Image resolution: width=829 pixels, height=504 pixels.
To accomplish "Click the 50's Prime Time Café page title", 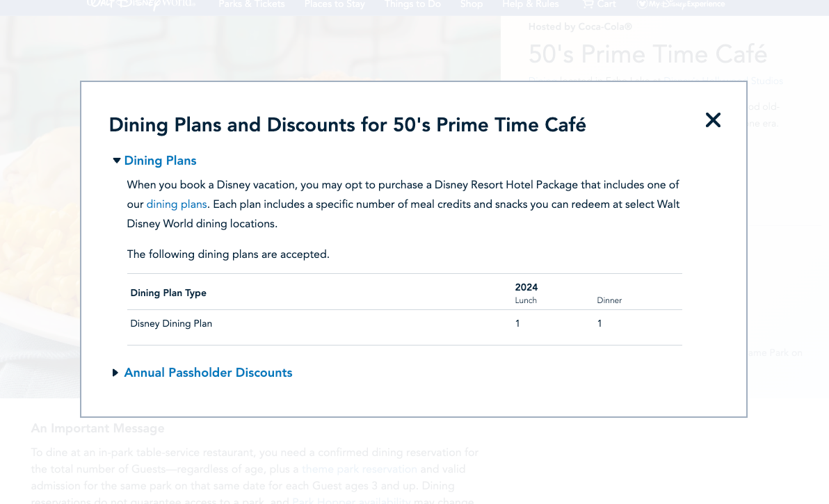I will (x=647, y=54).
